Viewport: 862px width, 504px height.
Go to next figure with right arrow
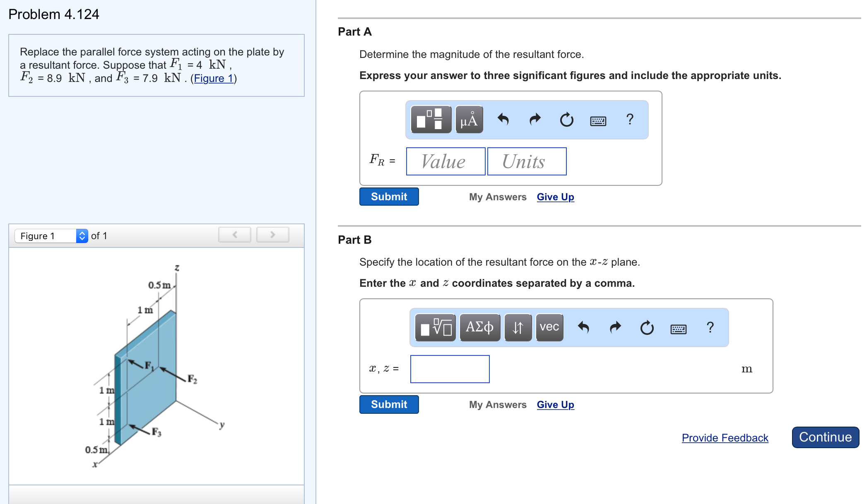pos(272,235)
